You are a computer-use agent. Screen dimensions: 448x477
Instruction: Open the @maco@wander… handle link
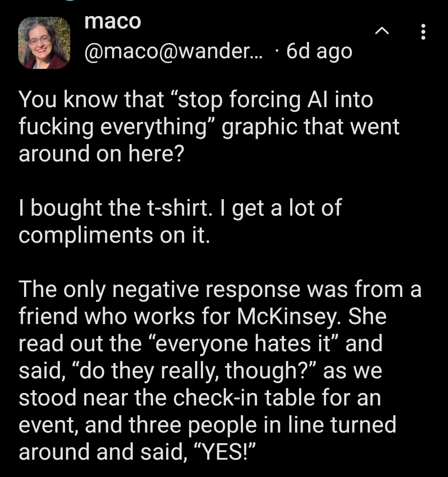(174, 52)
